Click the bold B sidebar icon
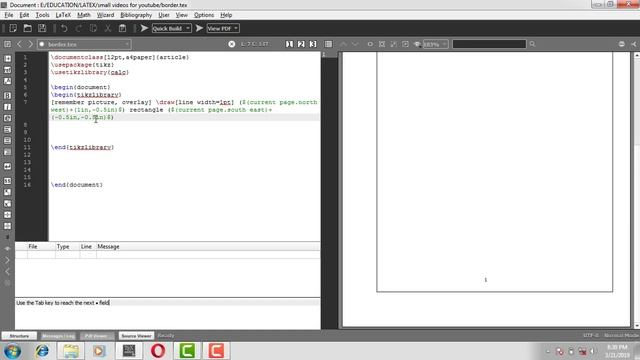This screenshot has width=640, height=360. click(7, 96)
